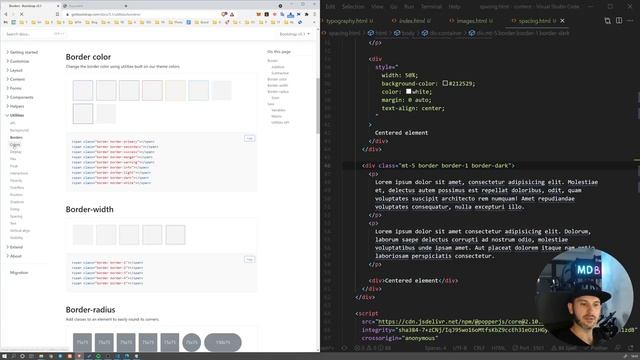Expand the Getting started sidebar section
640x360 pixels.
click(x=22, y=52)
